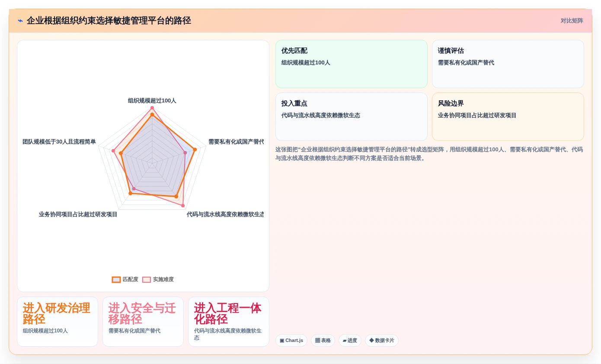The image size is (601, 364).
Task: Click radar axis label 代码与流水线高度依赖微软生态
Action: (225, 214)
